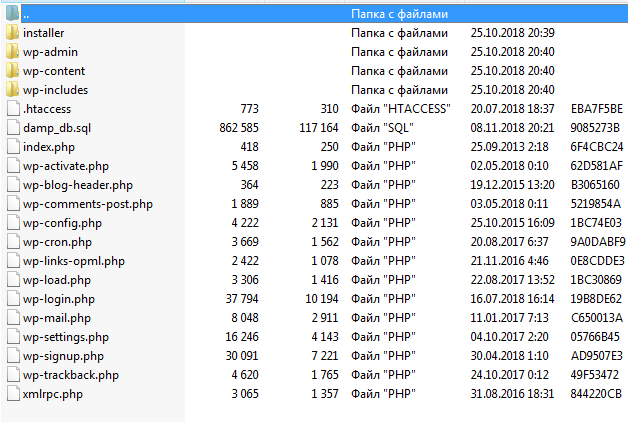
Task: Click the 'Файл "HTACCESS"' type cell
Action: [x=401, y=109]
